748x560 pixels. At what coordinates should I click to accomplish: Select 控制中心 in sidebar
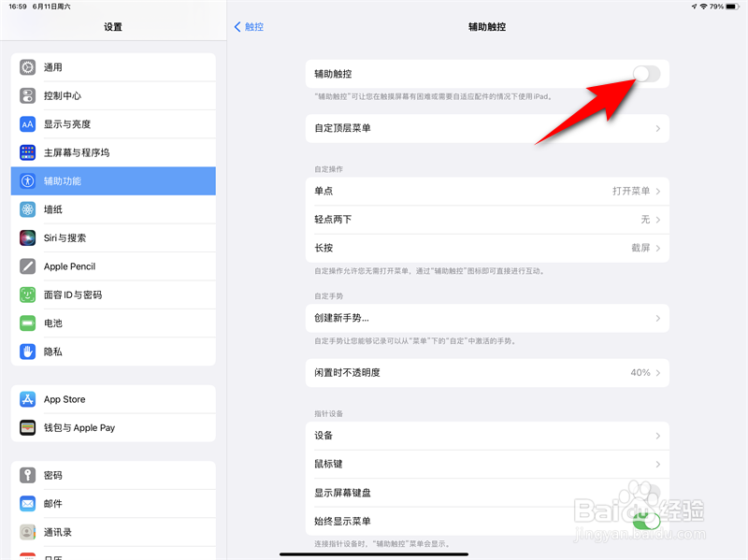(x=113, y=96)
